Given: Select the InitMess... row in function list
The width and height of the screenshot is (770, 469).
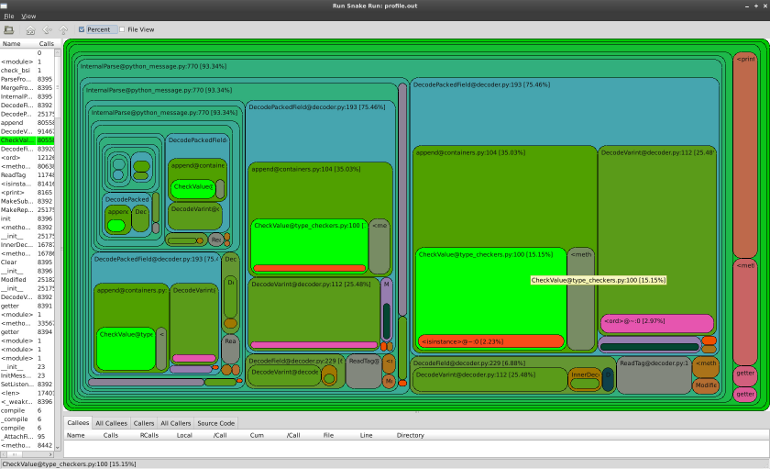Looking at the screenshot, I should pyautogui.click(x=27, y=375).
